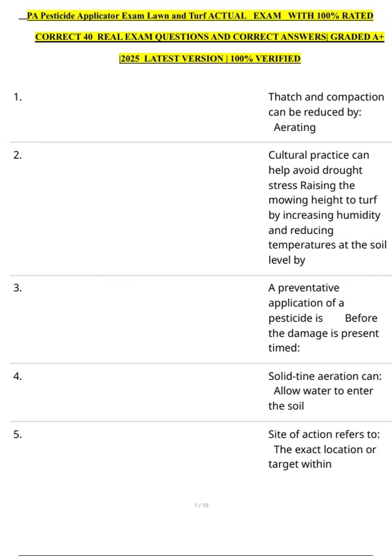The image size is (392, 556).
Task: Click the word "timed:" in question 3
Action: pos(284,348)
